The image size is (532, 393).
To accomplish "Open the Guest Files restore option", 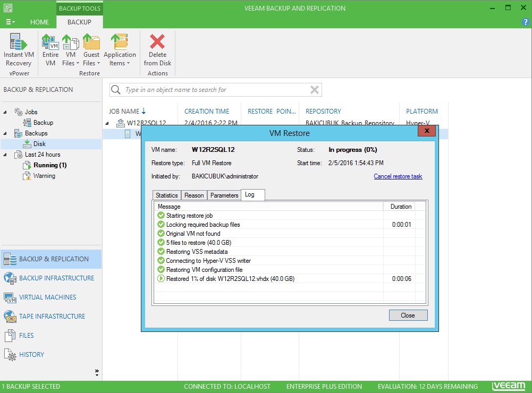I will [91, 49].
